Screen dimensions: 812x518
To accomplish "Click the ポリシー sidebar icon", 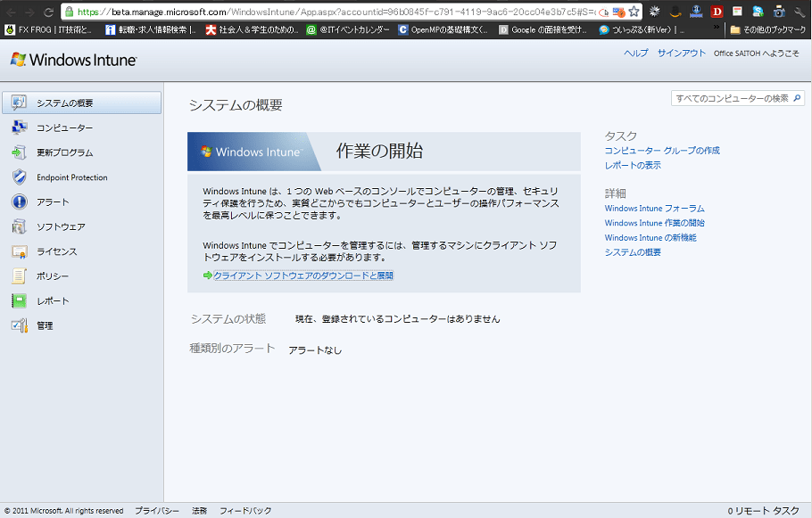I will [x=21, y=276].
